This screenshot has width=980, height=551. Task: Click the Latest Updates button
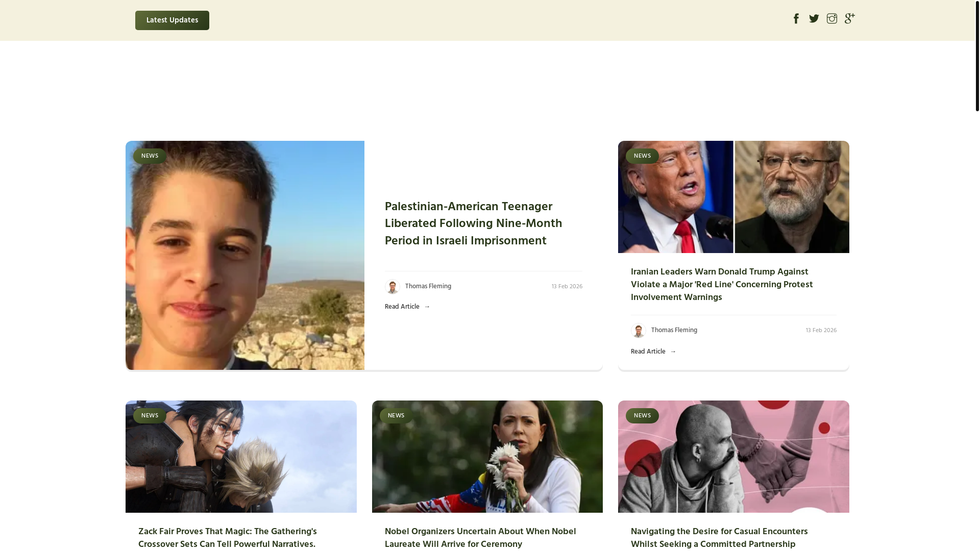172,20
